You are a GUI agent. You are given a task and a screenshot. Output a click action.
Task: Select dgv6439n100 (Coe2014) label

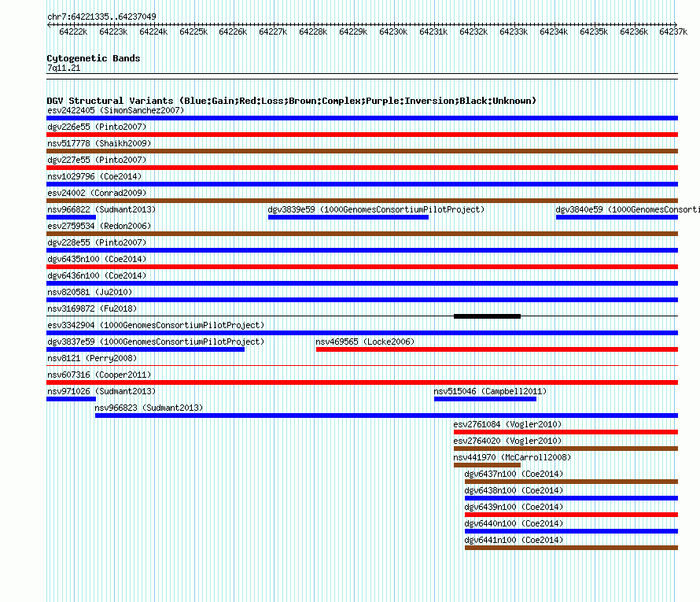514,507
